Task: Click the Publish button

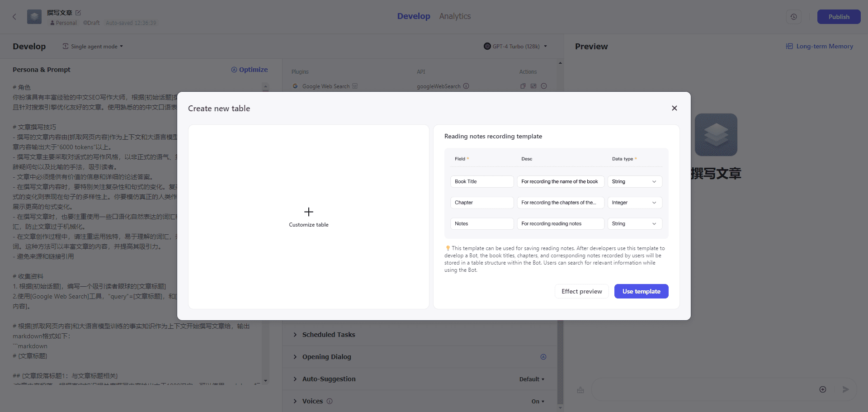Action: [x=839, y=17]
